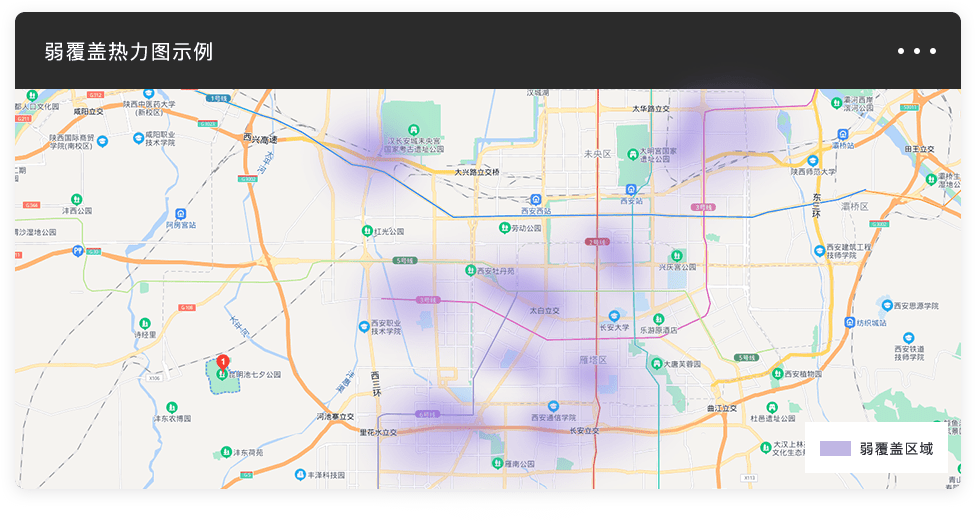
Task: Click the 诗经里 icon
Action: [145, 324]
